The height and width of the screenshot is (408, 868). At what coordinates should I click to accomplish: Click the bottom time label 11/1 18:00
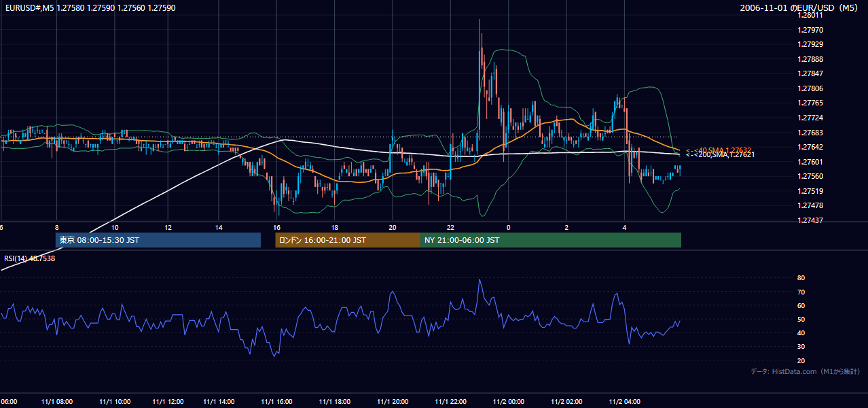click(x=334, y=401)
